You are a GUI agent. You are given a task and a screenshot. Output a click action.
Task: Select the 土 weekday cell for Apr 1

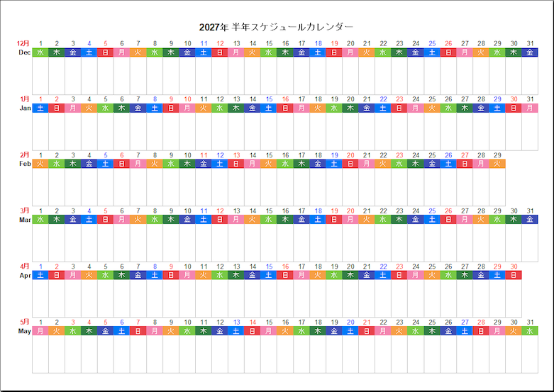pyautogui.click(x=40, y=275)
